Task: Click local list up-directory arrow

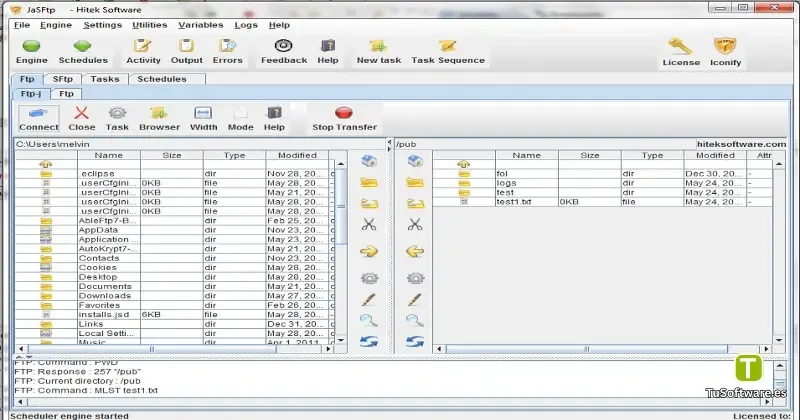Action: (45, 164)
